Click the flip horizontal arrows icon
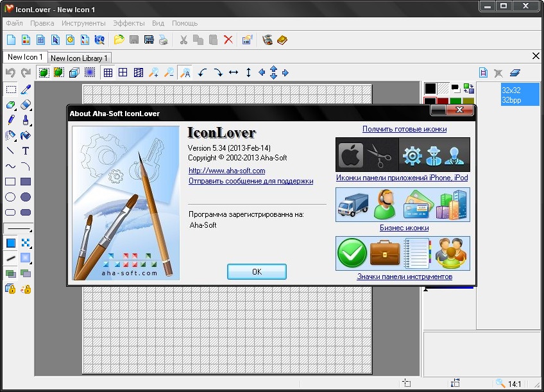 [x=234, y=73]
